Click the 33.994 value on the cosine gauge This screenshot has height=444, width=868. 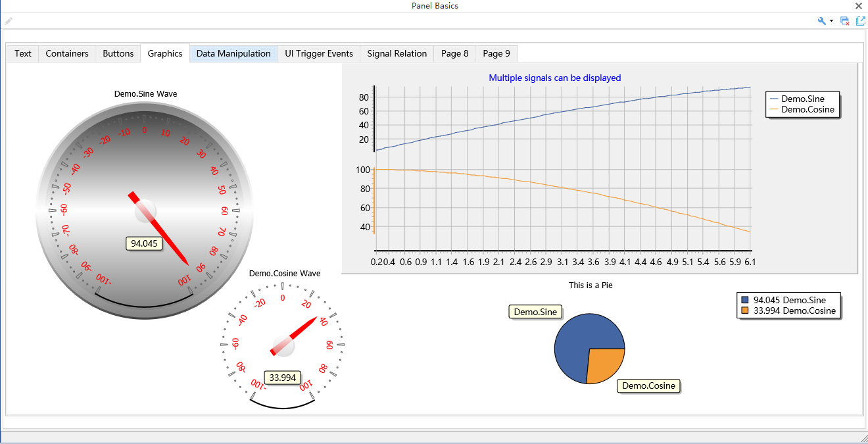pyautogui.click(x=283, y=378)
